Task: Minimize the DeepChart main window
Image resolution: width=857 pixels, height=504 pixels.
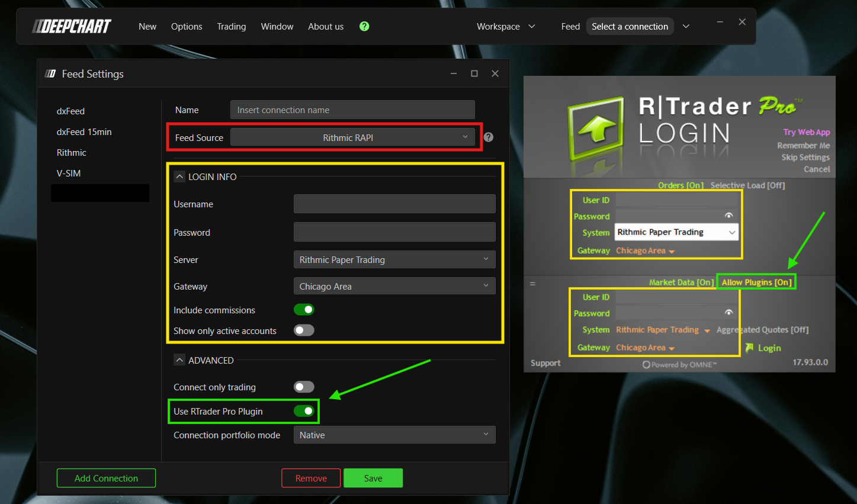Action: (720, 22)
